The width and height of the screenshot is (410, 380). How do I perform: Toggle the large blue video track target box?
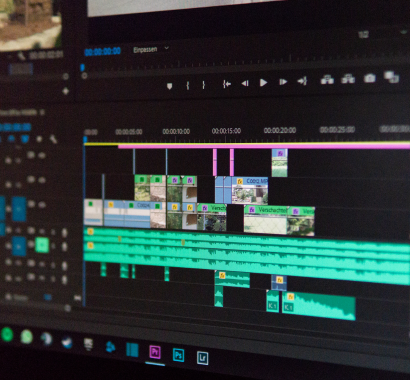[x=19, y=209]
